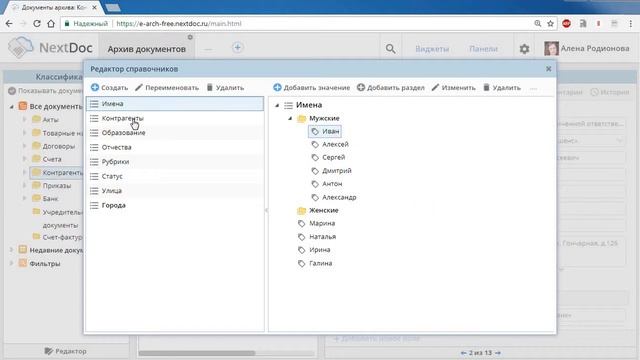Open the Алена Родионова user profile

click(x=587, y=49)
